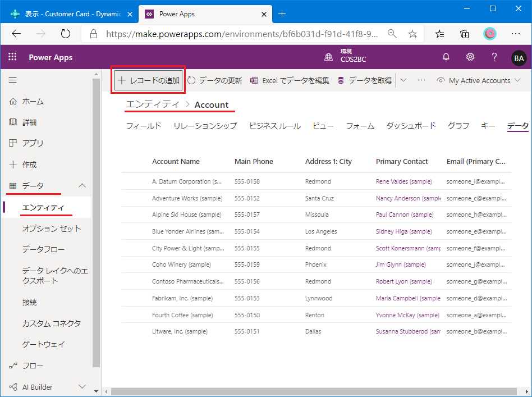The image size is (532, 397).
Task: Open the browser favorites list icon
Action: 440,33
